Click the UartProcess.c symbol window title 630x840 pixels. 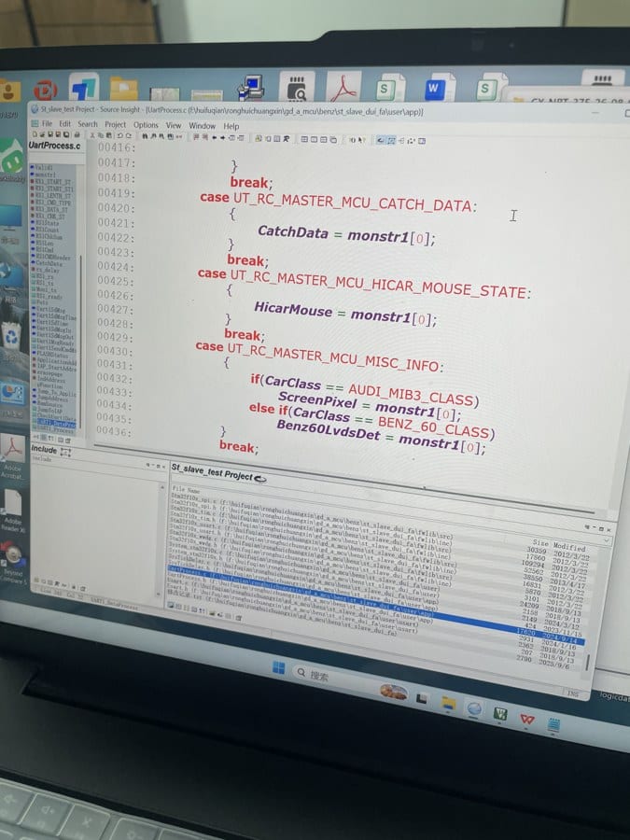click(54, 146)
